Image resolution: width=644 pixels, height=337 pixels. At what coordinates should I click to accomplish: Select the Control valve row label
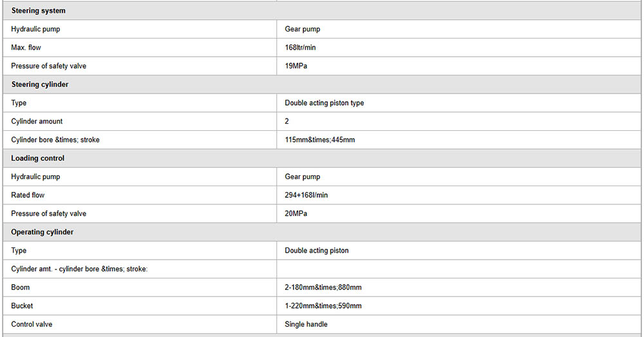tap(30, 324)
